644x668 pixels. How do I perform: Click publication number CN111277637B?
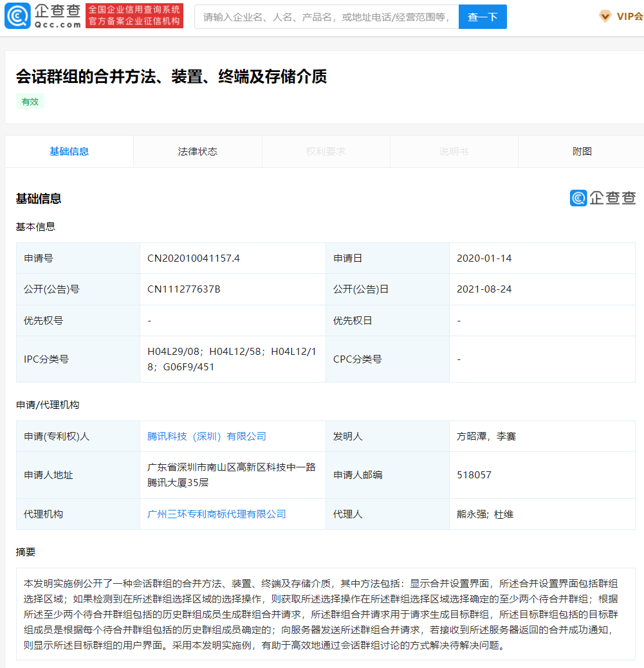pyautogui.click(x=184, y=289)
